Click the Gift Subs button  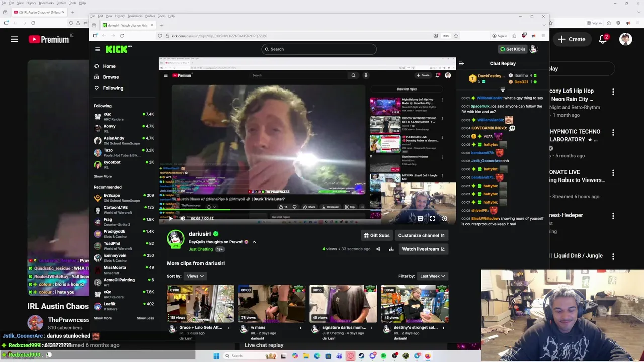tap(377, 235)
